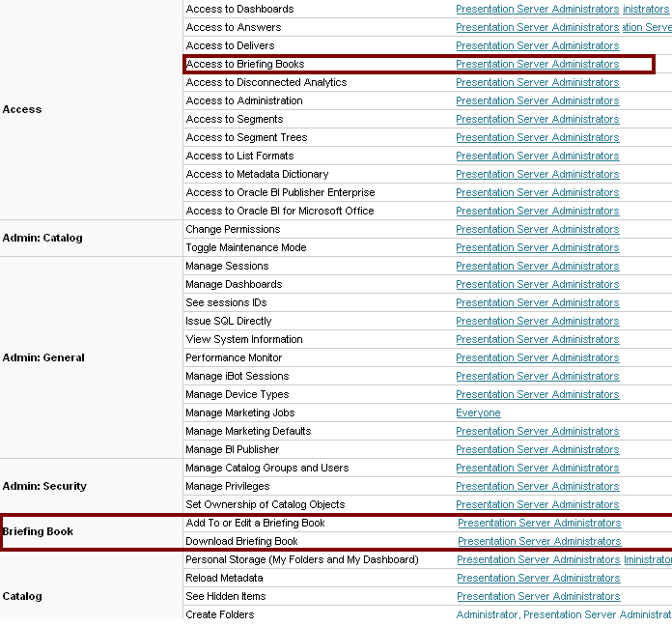Click the Everyone link for Manage Marketing Jobs
672x626 pixels.
[478, 413]
